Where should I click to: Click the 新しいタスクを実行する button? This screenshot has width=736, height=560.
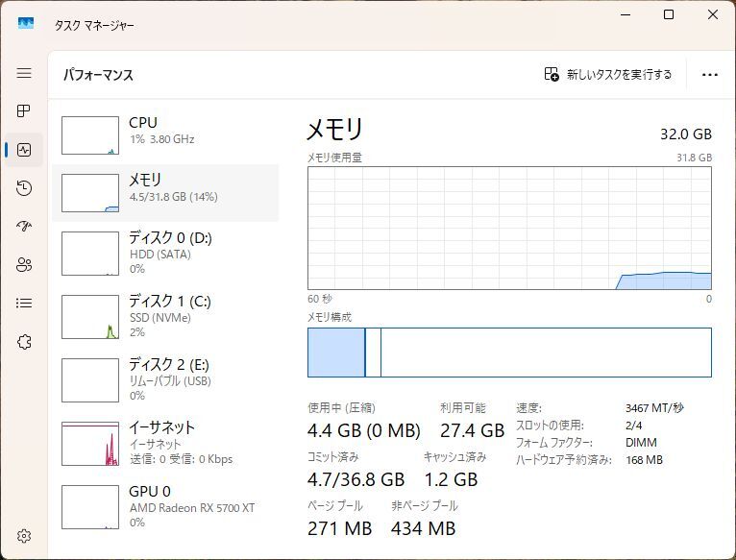[608, 74]
